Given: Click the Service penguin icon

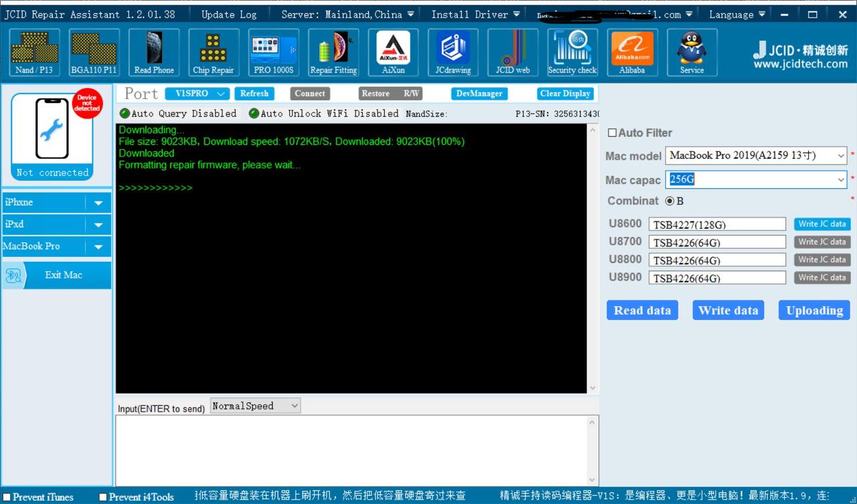Looking at the screenshot, I should click(692, 52).
